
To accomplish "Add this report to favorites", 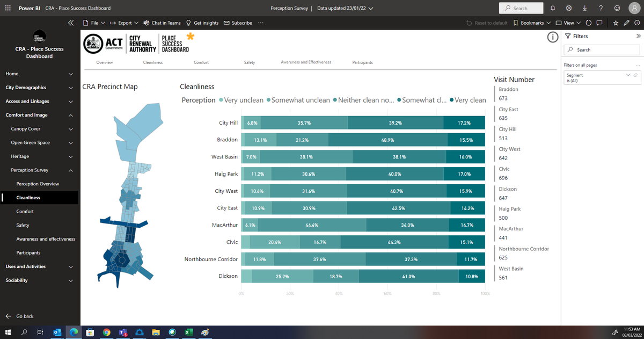I will [x=616, y=23].
